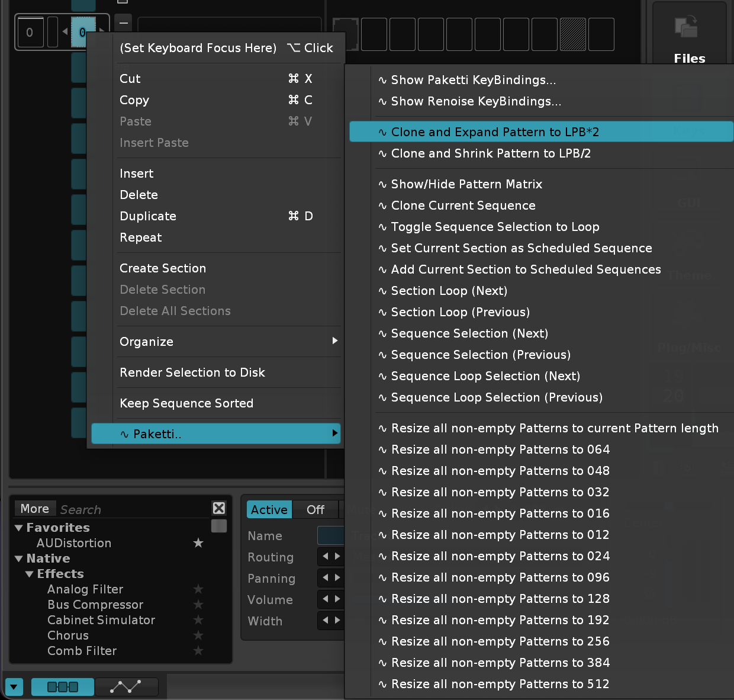This screenshot has height=700, width=734.
Task: Click the AUDistortion favorite star
Action: [x=198, y=543]
